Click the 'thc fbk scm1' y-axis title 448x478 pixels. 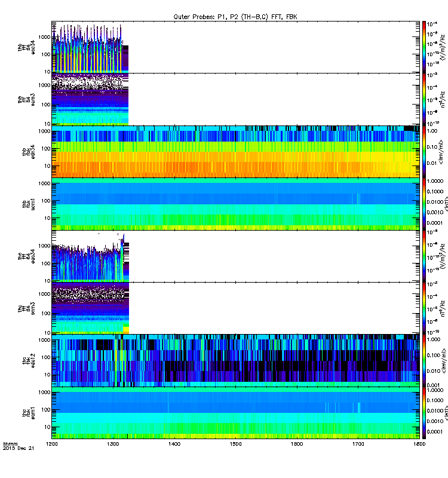tap(29, 413)
